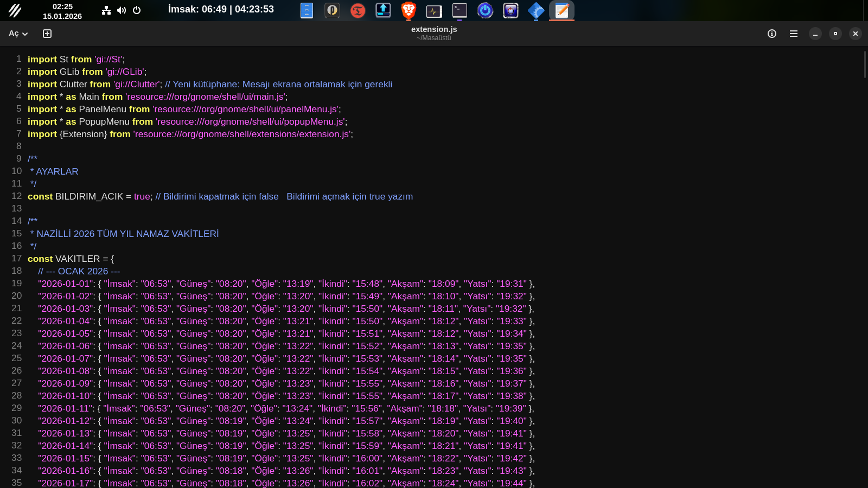Click the İmsak prayer time panel indicator
868x488 pixels.
tap(221, 9)
